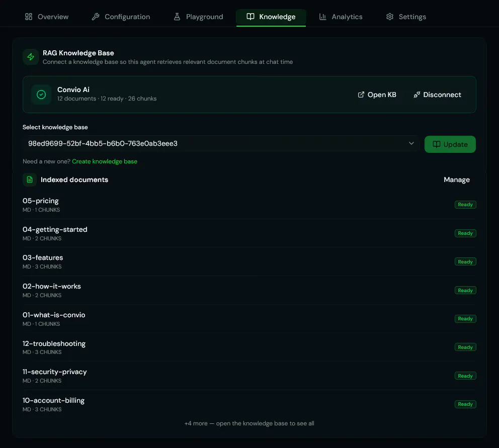Click the Ready badge for 11-security-privacy
Screen dimensions: 499x448
click(x=465, y=376)
